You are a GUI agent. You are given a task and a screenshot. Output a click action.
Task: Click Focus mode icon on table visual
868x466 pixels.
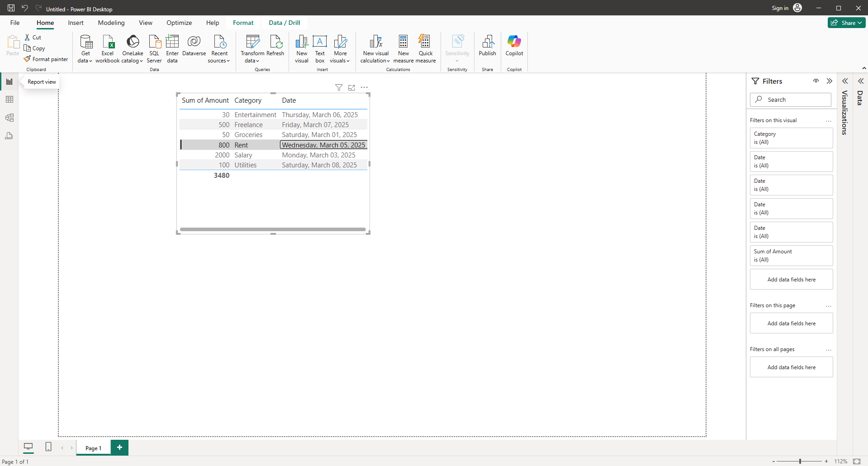(351, 87)
